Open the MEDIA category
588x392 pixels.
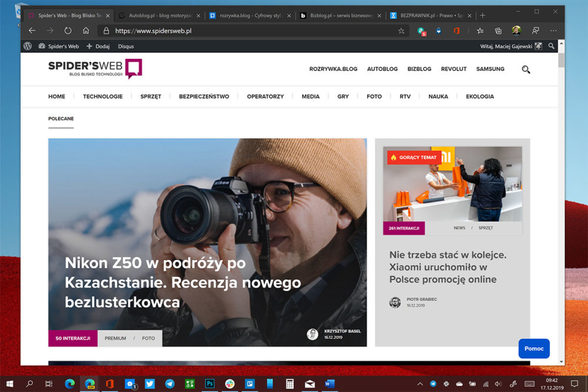[310, 96]
